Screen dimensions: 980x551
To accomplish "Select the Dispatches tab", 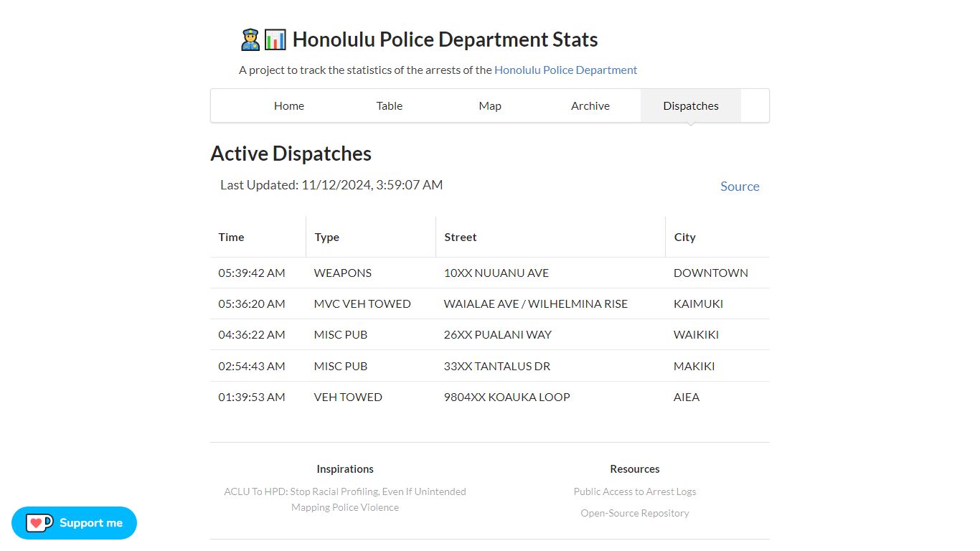I will [x=691, y=105].
